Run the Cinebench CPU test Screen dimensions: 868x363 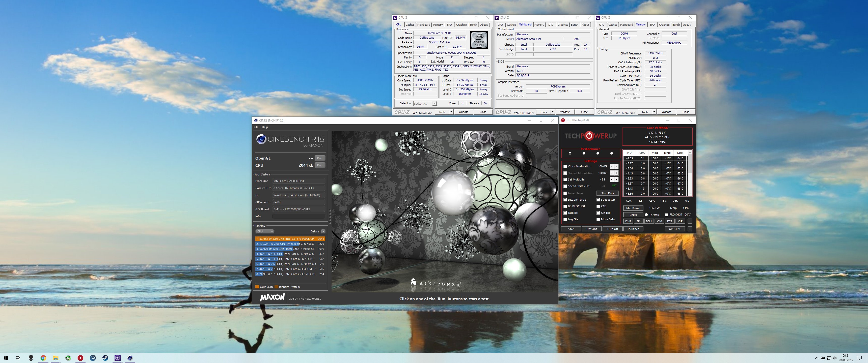320,165
